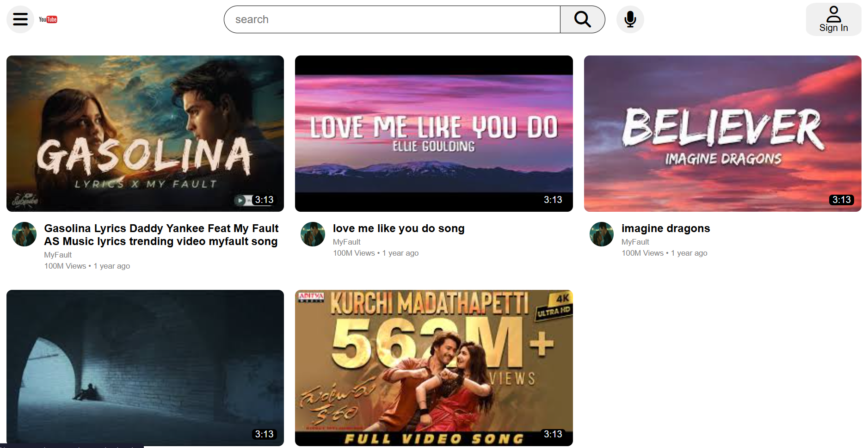This screenshot has width=868, height=448.
Task: Click the search magnifier button
Action: click(x=582, y=19)
